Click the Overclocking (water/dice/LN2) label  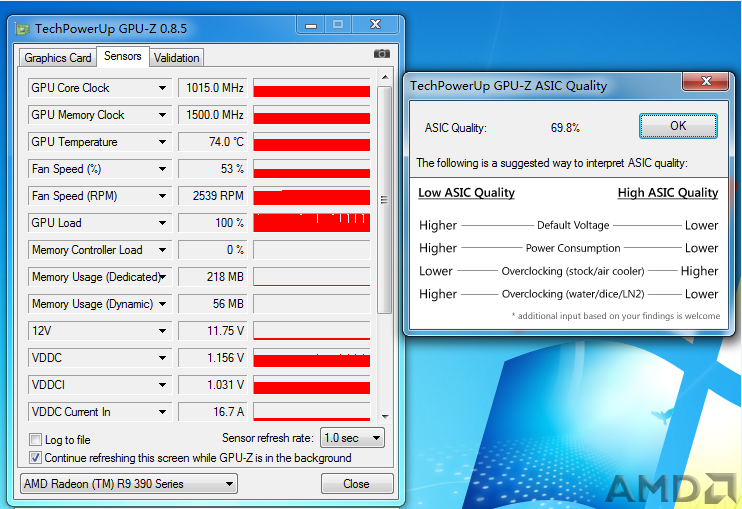click(573, 294)
